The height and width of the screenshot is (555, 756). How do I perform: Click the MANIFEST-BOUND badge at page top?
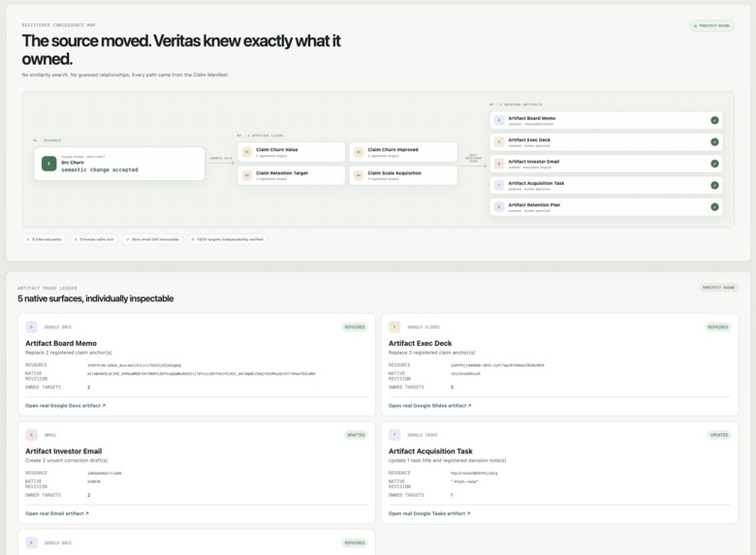click(x=711, y=26)
